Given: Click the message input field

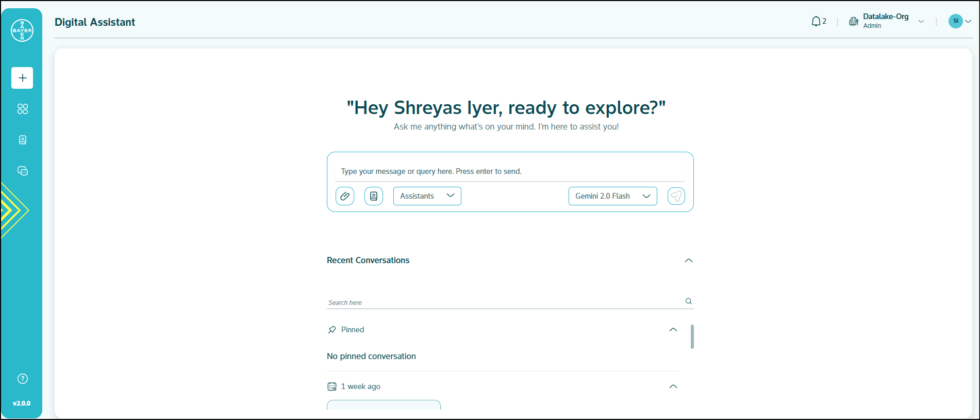Looking at the screenshot, I should tap(509, 171).
